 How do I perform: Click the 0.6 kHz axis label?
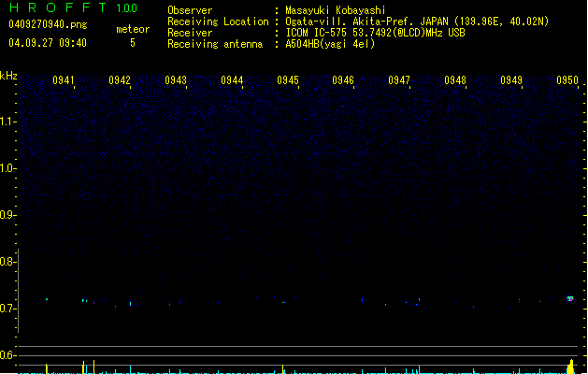[x=7, y=355]
